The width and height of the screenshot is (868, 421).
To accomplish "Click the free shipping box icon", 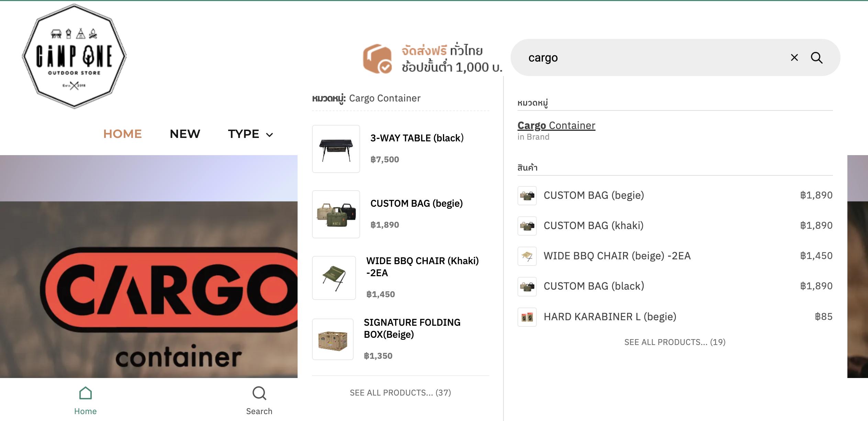I will (377, 59).
